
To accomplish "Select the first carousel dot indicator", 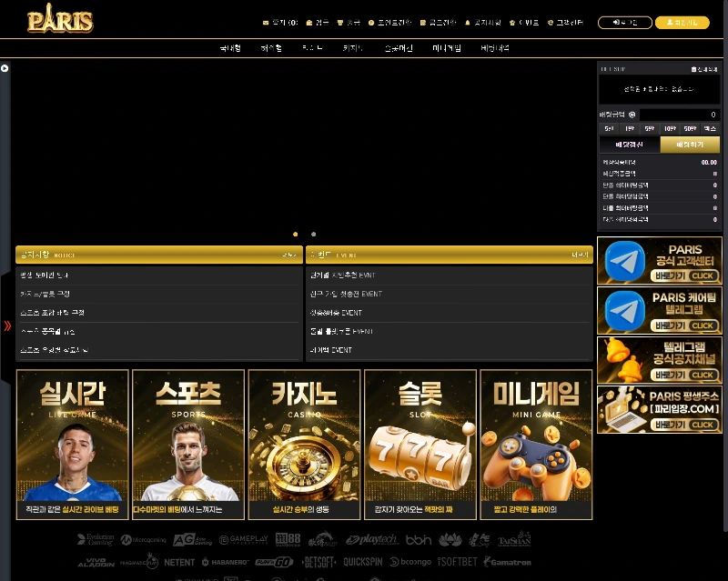I will (295, 235).
